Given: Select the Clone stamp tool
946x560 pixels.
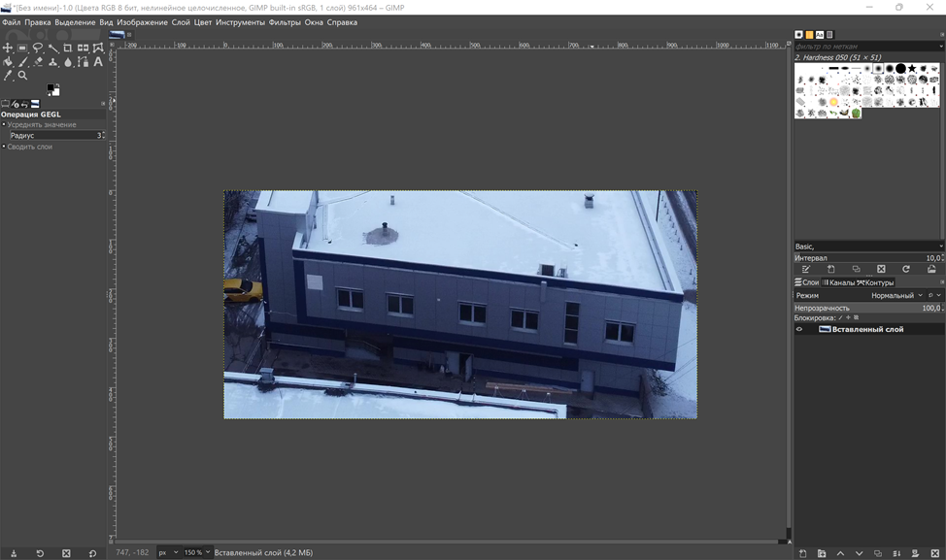Looking at the screenshot, I should [x=53, y=62].
